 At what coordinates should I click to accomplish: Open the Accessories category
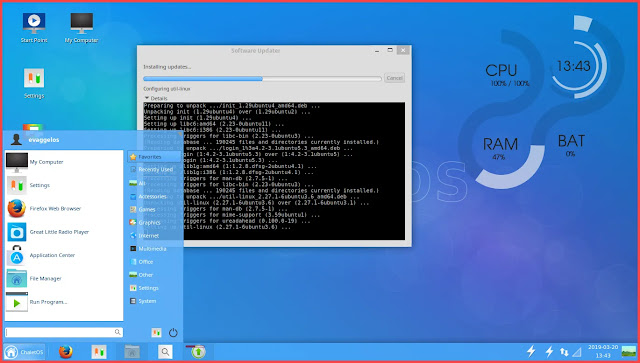[x=154, y=197]
